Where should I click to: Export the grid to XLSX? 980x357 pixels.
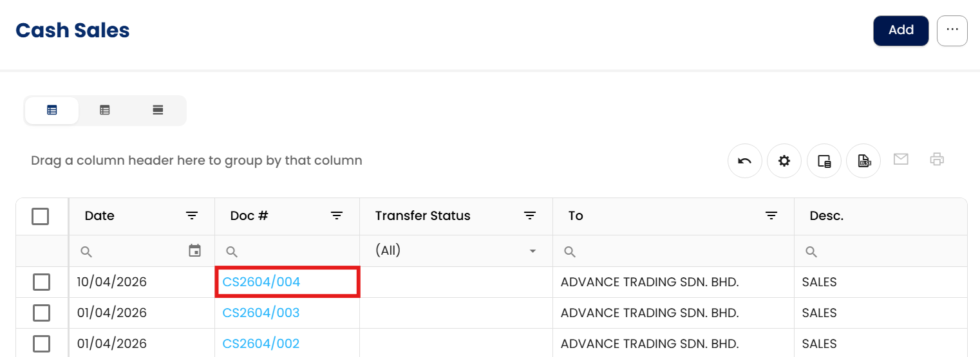(863, 161)
